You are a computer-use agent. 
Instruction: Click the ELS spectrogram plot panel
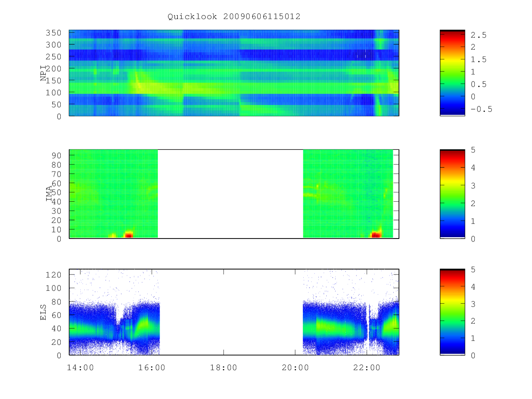pos(234,312)
